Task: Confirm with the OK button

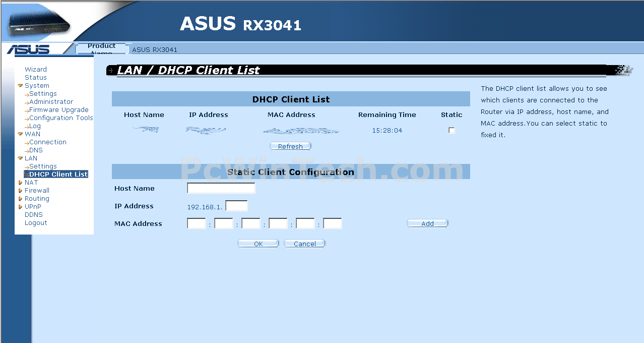Action: point(258,244)
